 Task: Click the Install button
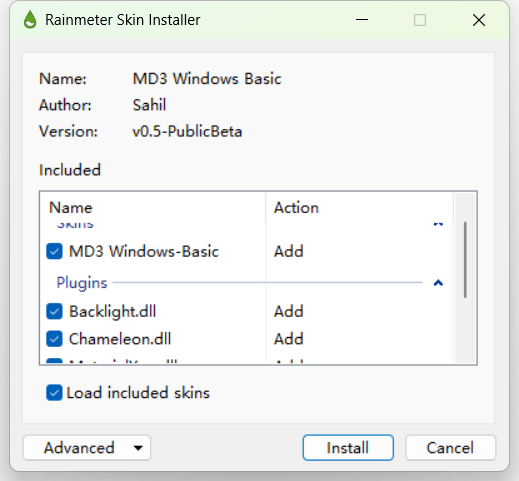348,448
